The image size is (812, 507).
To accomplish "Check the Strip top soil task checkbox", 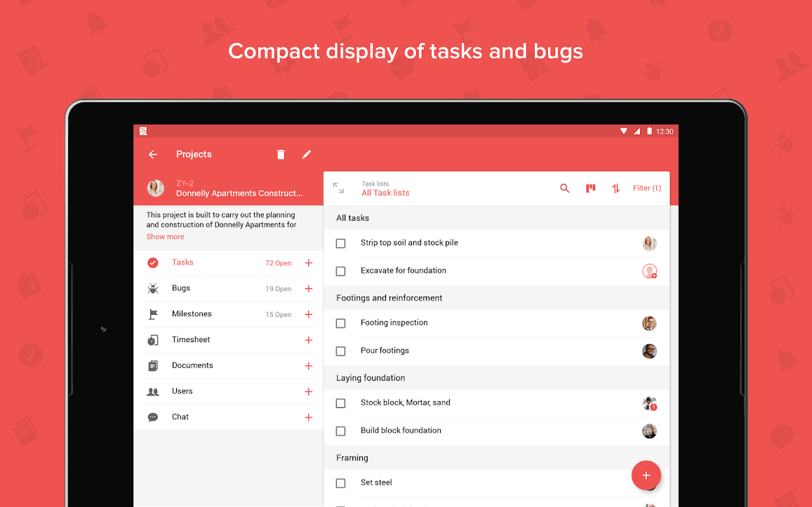I will [x=340, y=243].
